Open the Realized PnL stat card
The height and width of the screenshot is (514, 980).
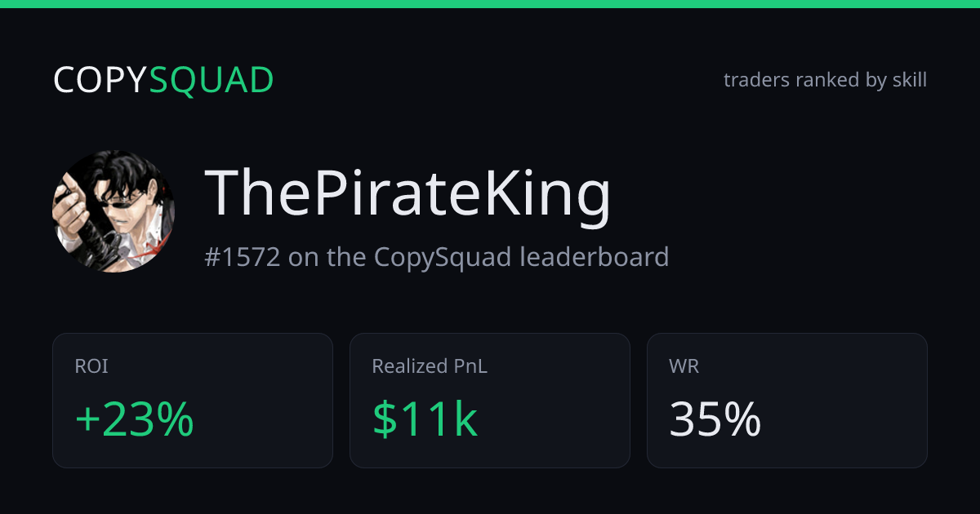click(x=490, y=401)
